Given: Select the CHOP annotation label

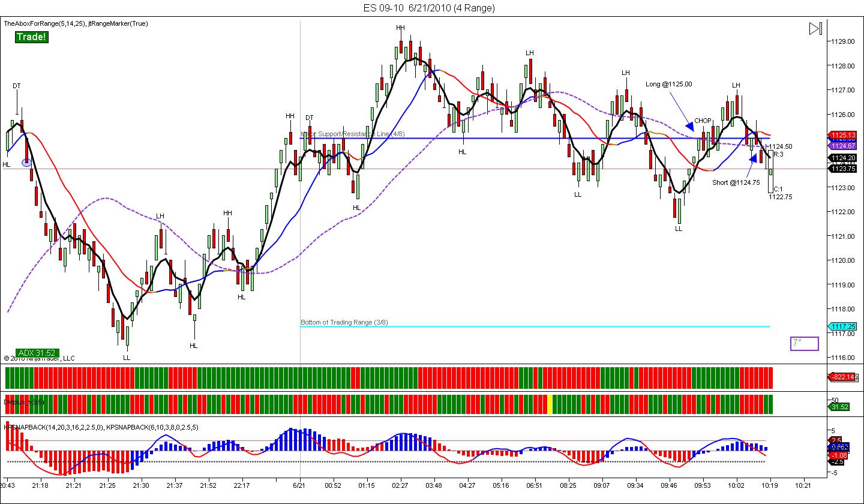Looking at the screenshot, I should point(703,121).
